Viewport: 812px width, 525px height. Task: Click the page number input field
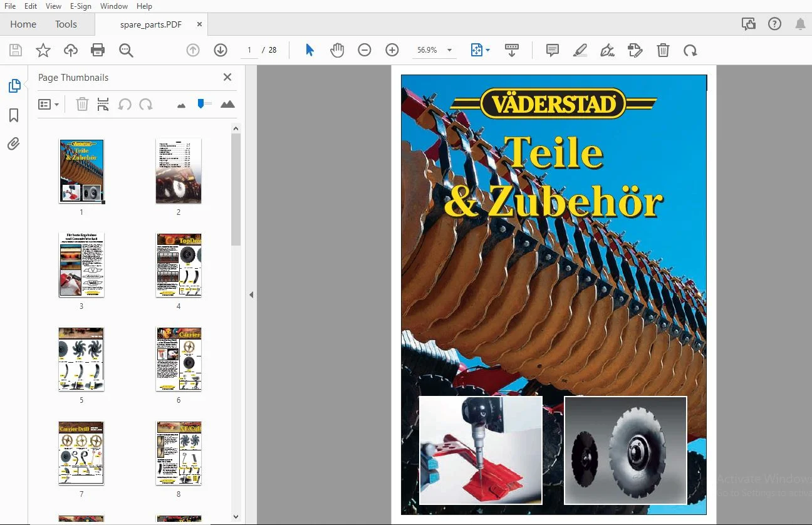click(249, 50)
